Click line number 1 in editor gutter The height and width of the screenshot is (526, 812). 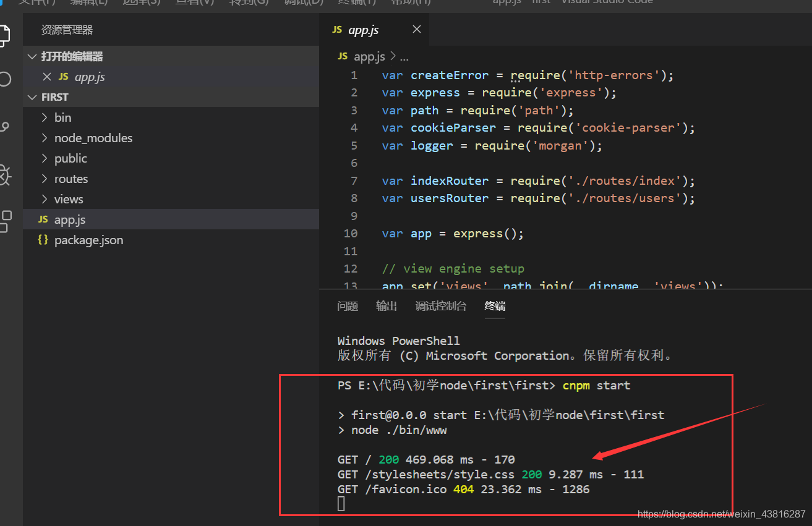pyautogui.click(x=354, y=75)
